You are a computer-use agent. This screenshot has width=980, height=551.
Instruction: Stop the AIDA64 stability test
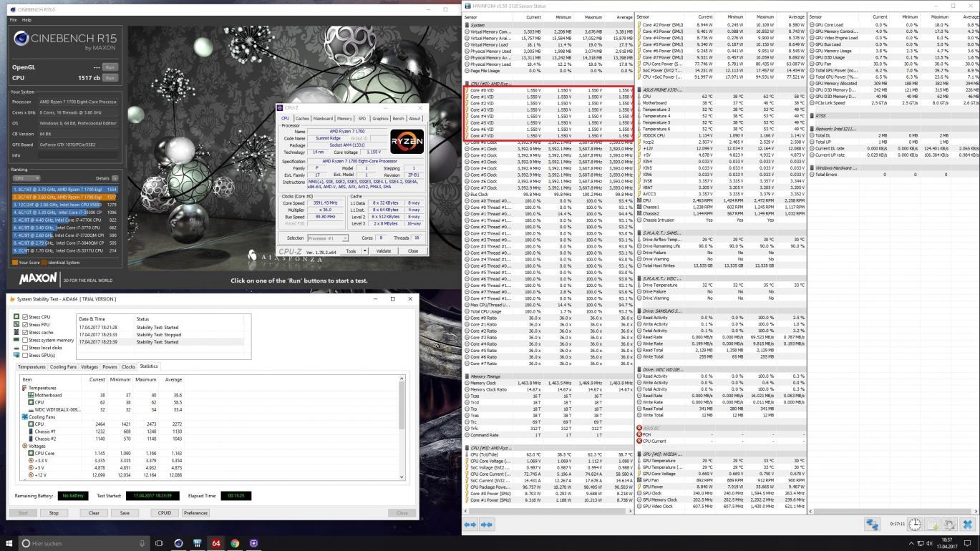tap(54, 512)
